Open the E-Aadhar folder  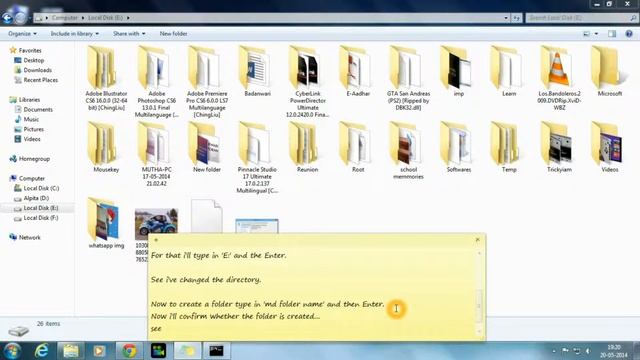click(x=358, y=71)
